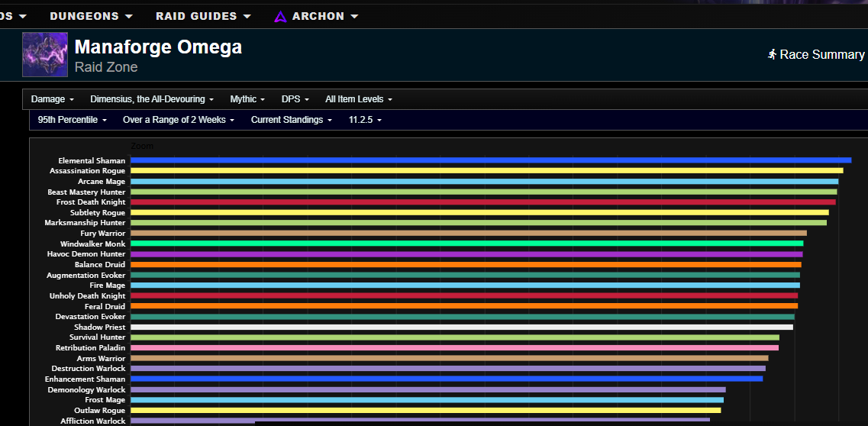This screenshot has width=868, height=426.
Task: Click the Destruction Warlock label
Action: [x=89, y=369]
